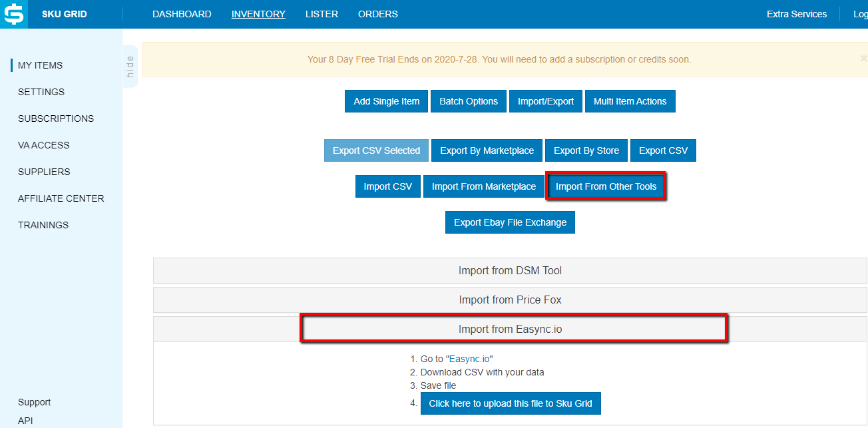The width and height of the screenshot is (868, 428).
Task: Click the 'Save file' step text
Action: (438, 385)
